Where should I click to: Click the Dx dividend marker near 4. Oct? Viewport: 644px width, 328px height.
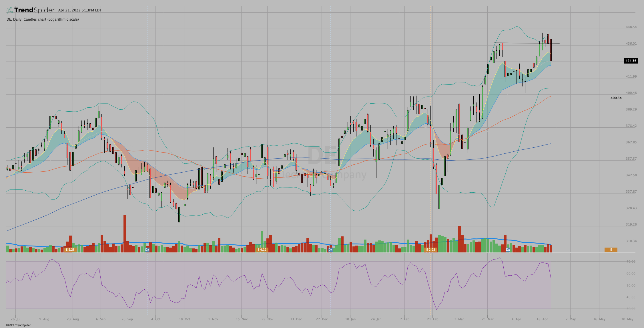tap(147, 250)
